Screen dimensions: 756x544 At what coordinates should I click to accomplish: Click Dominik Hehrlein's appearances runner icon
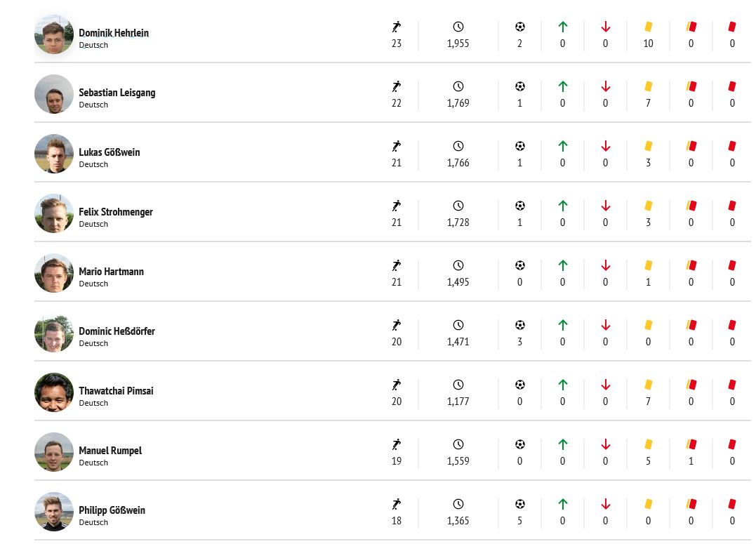pyautogui.click(x=397, y=27)
